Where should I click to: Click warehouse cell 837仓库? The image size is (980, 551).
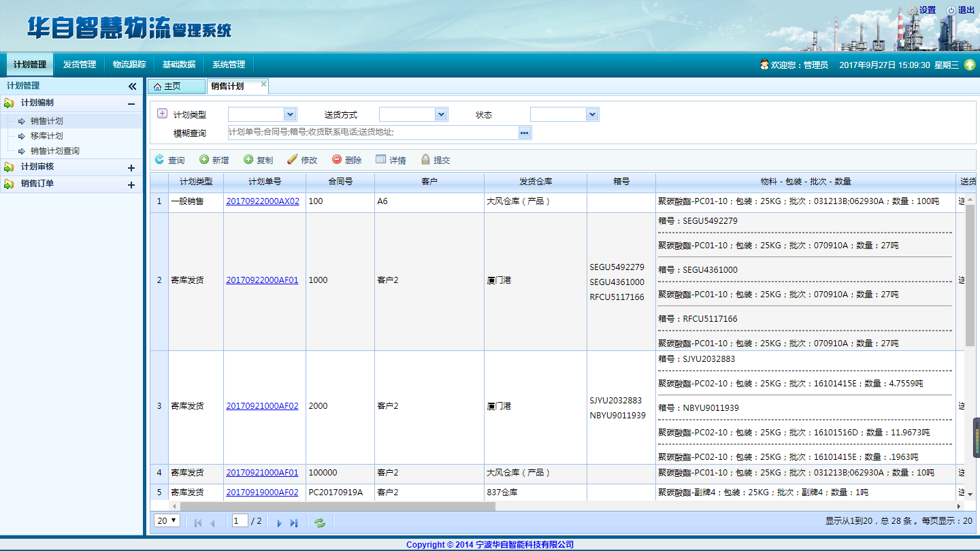[x=536, y=492]
